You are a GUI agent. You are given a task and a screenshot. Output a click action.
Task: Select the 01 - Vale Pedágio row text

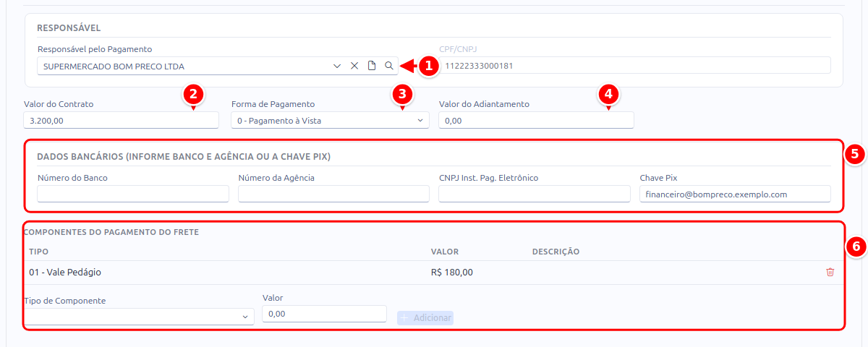click(65, 273)
